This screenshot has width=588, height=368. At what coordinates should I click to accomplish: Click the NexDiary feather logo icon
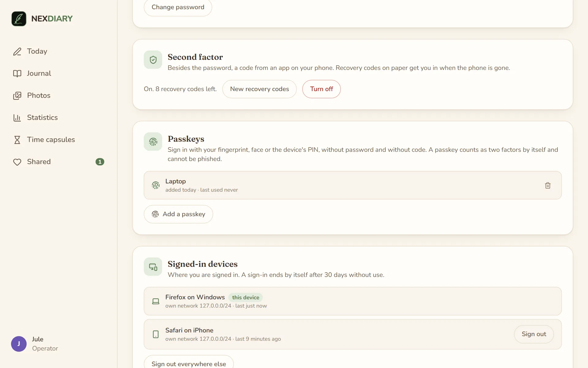click(x=19, y=19)
